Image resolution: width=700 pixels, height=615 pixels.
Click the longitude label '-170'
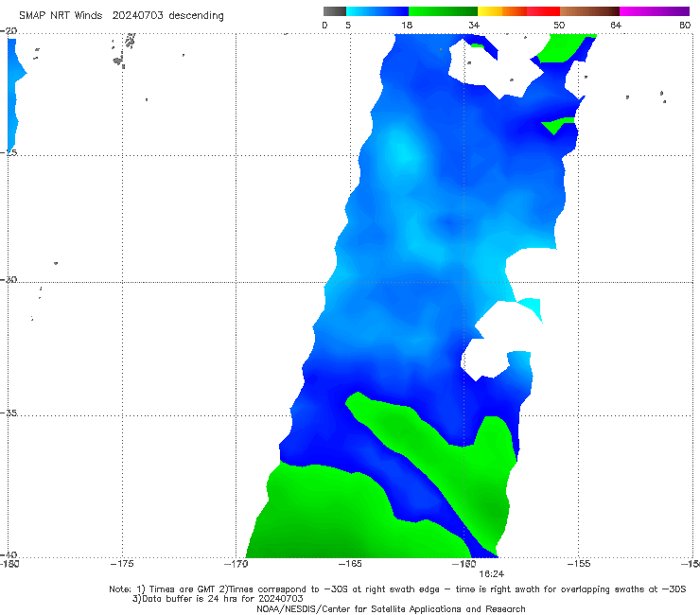(236, 564)
